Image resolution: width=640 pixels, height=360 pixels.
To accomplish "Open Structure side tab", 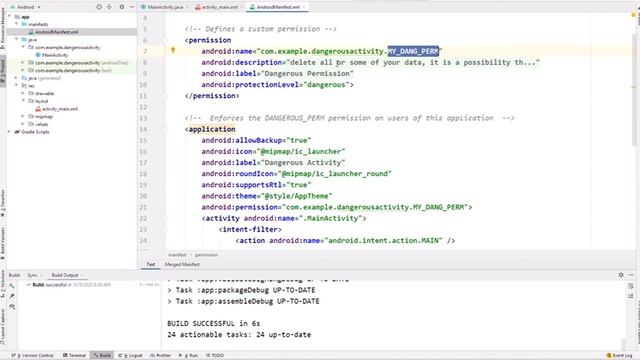I will point(3,283).
